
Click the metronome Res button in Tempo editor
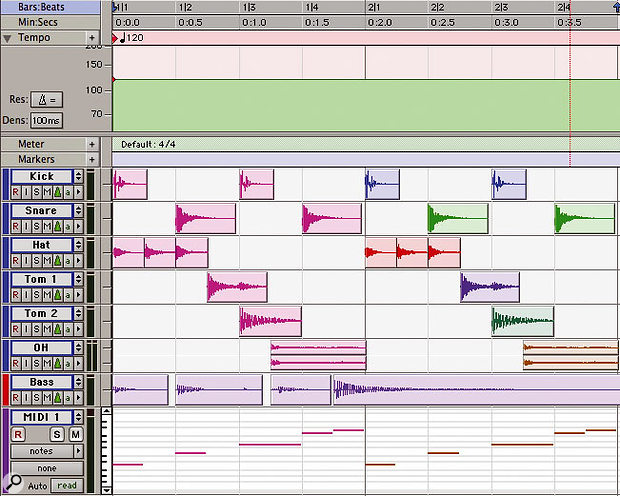tap(47, 100)
